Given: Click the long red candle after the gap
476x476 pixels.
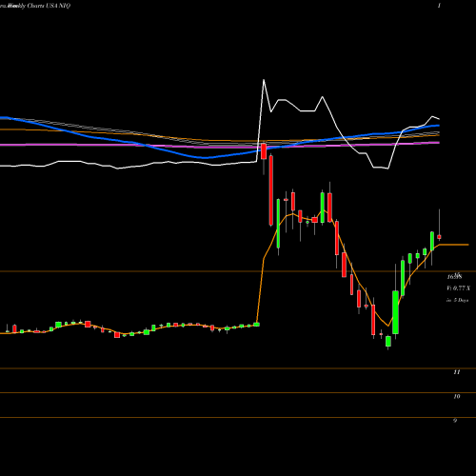Looking at the screenshot, I should click(x=271, y=190).
